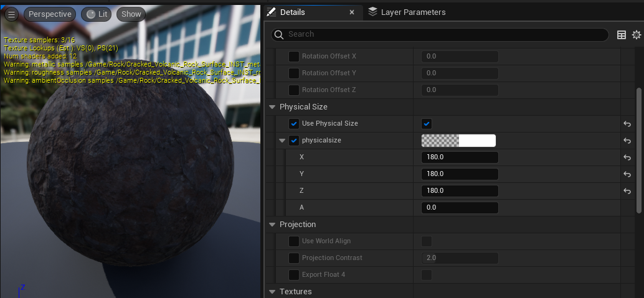The image size is (644, 298).
Task: Click the Projection Contrast value field
Action: tap(460, 258)
